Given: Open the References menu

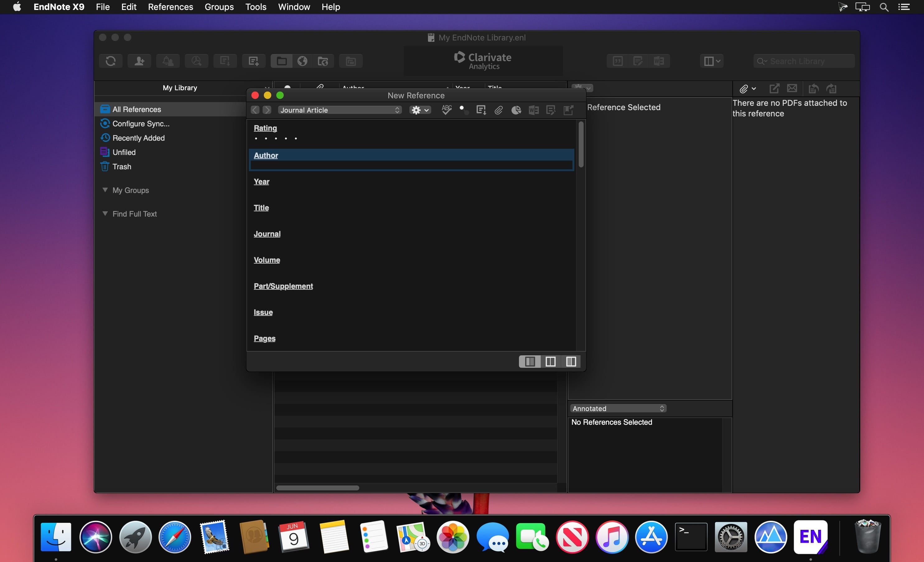Looking at the screenshot, I should [170, 7].
